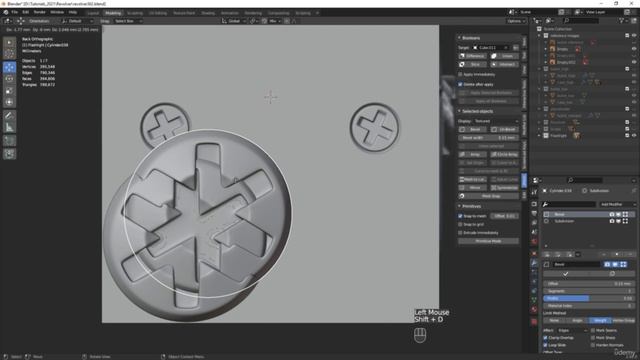
Task: Open the Edit menu
Action: (x=25, y=12)
